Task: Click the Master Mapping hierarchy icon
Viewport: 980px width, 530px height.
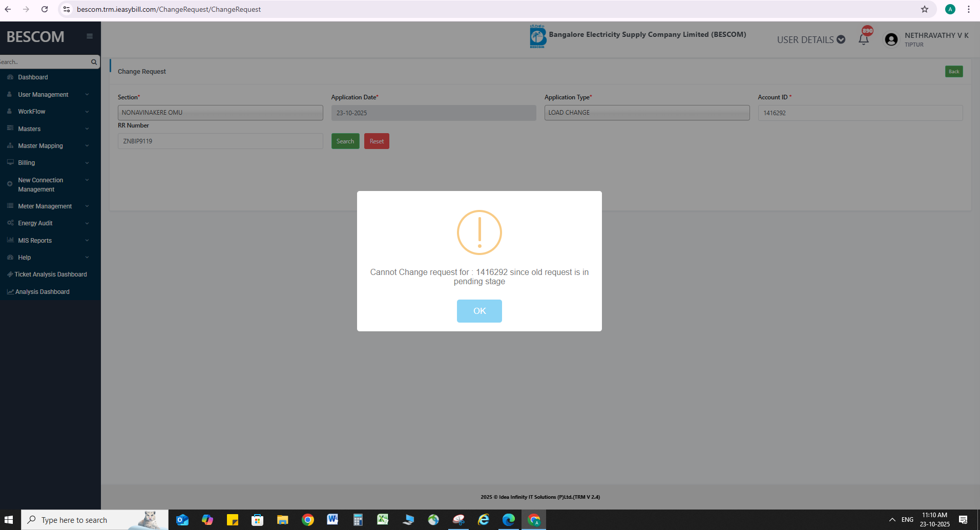Action: tap(10, 146)
